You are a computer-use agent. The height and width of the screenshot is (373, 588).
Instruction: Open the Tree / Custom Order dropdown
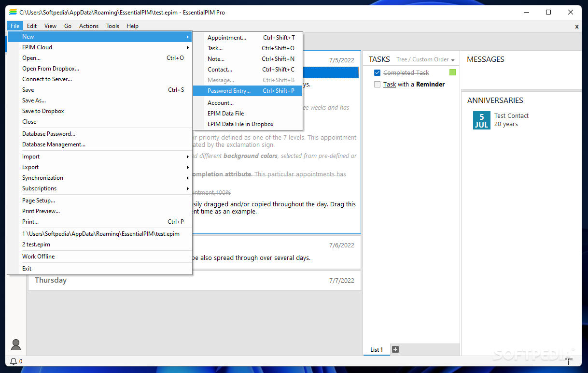click(425, 59)
